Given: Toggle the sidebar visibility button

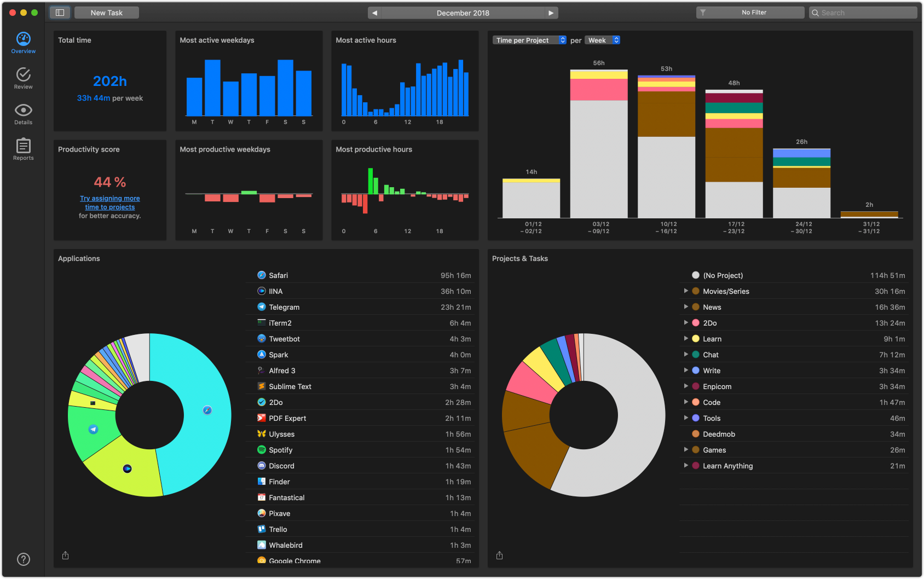Looking at the screenshot, I should (x=60, y=13).
